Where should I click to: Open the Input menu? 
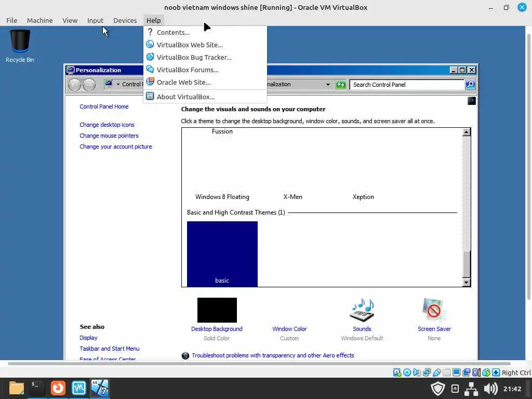(95, 20)
